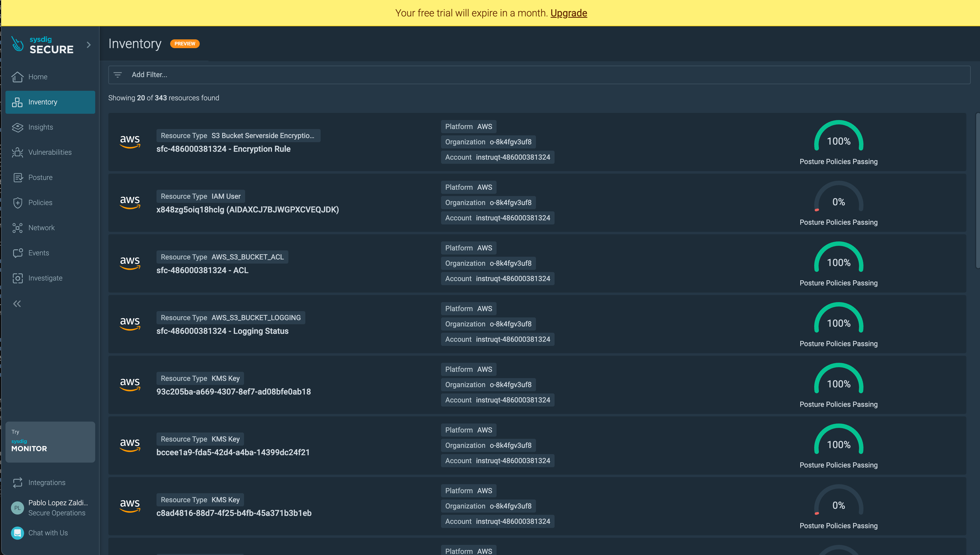Open the Insights section
Image resolution: width=980 pixels, height=555 pixels.
pyautogui.click(x=50, y=127)
